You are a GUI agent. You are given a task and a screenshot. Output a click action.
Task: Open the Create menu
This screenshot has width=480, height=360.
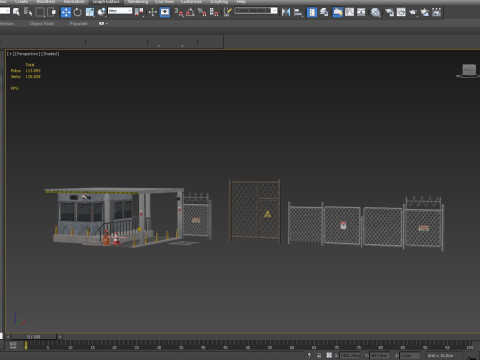pyautogui.click(x=21, y=2)
